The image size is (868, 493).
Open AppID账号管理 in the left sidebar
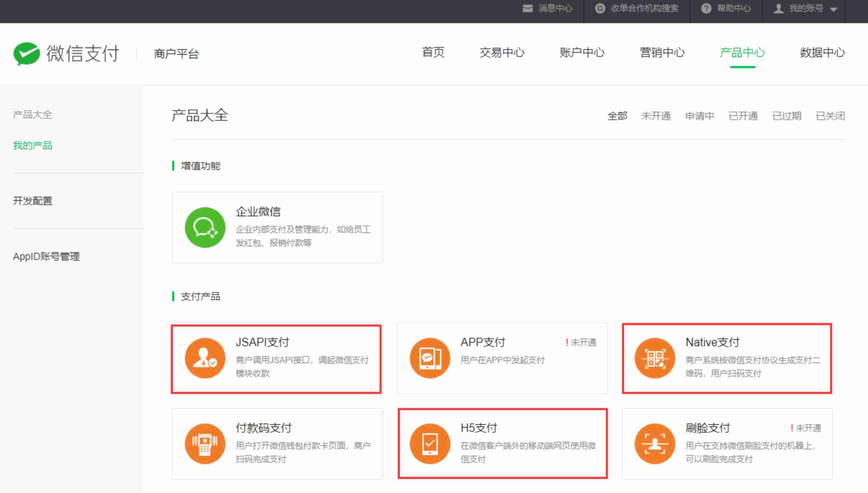[x=46, y=256]
